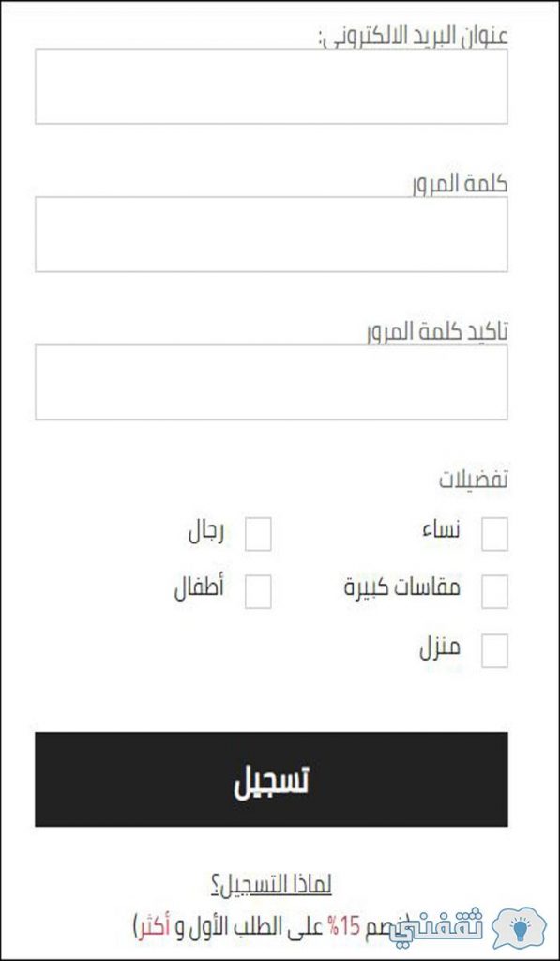
Task: Mark the منزل checkbox
Action: tap(494, 650)
